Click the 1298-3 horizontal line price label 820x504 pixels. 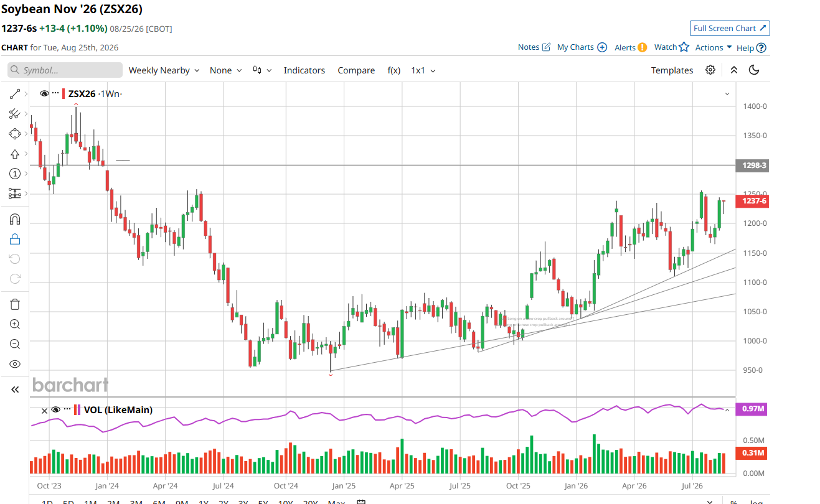click(x=752, y=166)
